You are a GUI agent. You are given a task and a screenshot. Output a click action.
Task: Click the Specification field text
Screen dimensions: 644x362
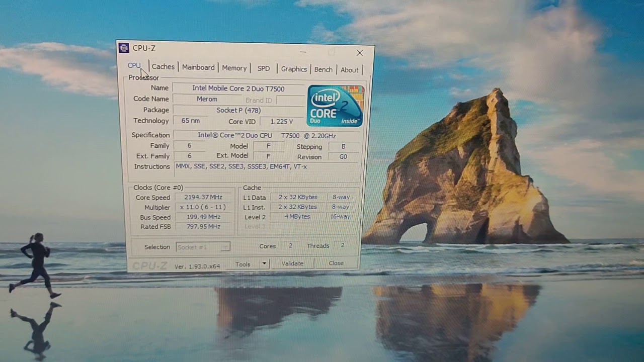coord(267,135)
